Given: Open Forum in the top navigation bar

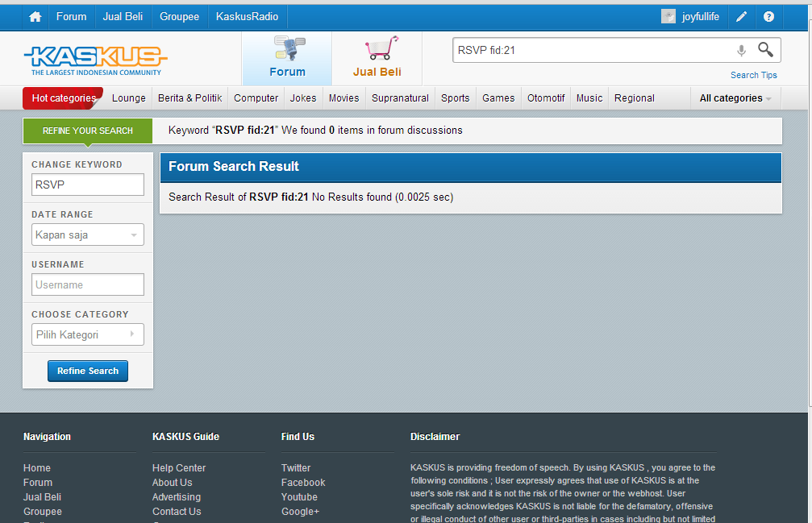Looking at the screenshot, I should [72, 17].
